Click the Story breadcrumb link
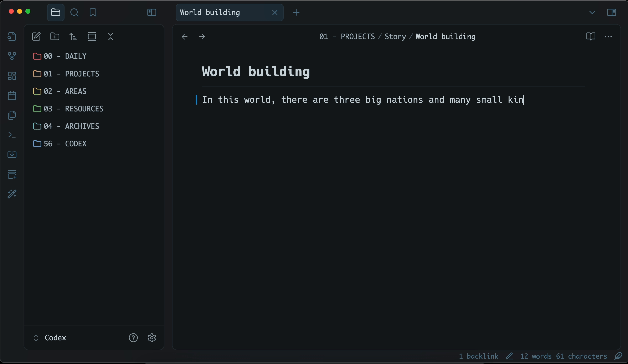 395,37
